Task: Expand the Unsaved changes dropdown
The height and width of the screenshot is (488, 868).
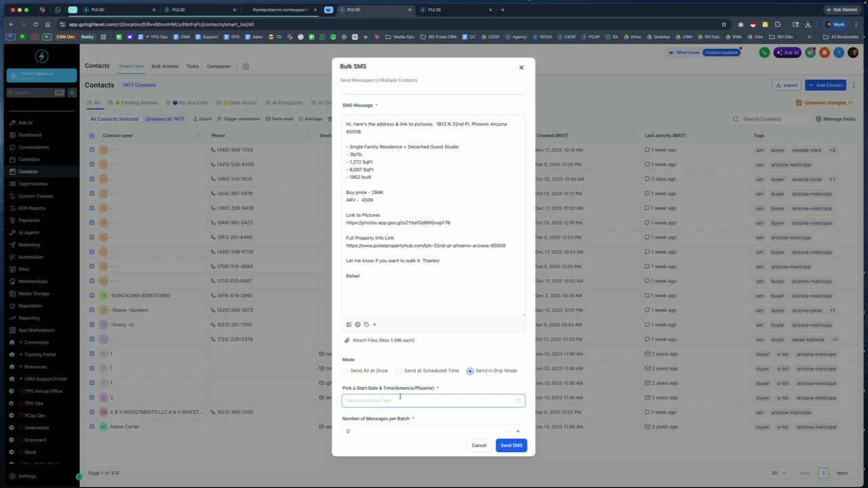Action: tap(824, 102)
